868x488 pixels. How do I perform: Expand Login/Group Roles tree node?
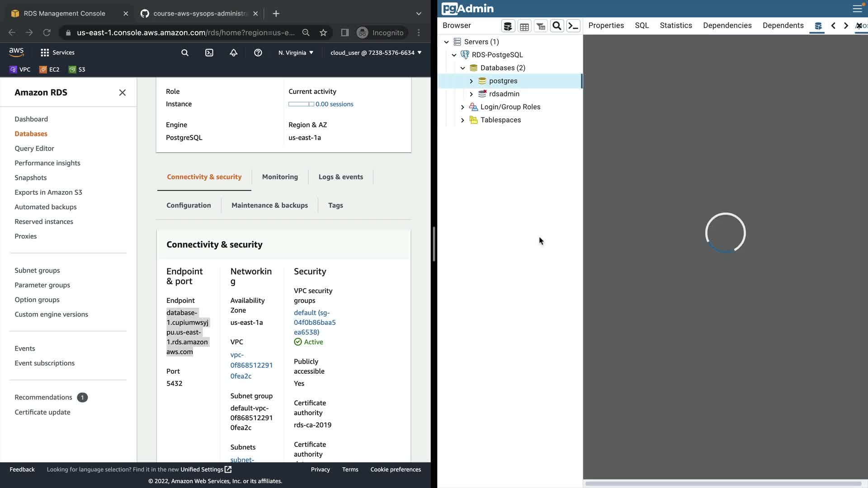click(462, 107)
